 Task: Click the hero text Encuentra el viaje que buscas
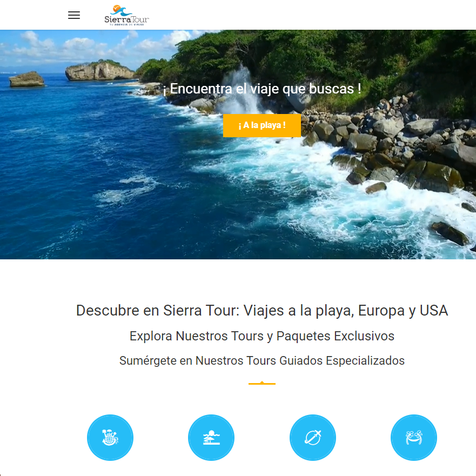click(x=262, y=89)
